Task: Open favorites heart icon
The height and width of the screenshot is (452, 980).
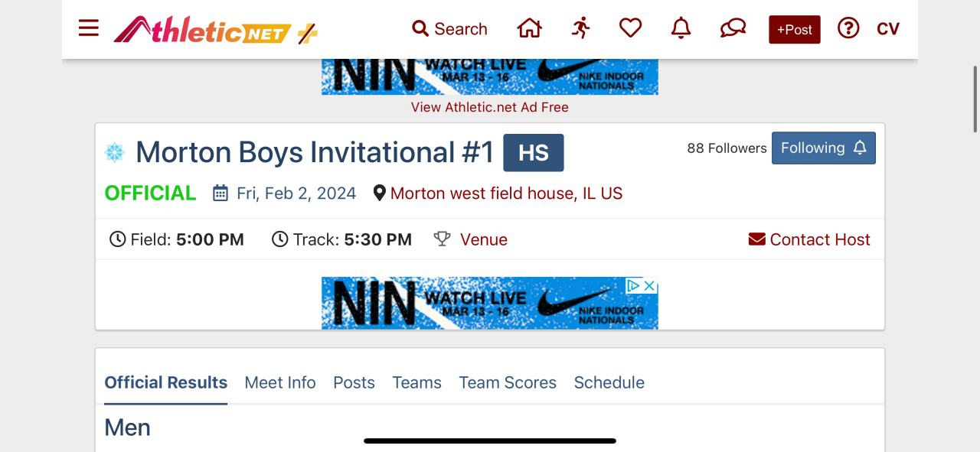Action: (630, 29)
